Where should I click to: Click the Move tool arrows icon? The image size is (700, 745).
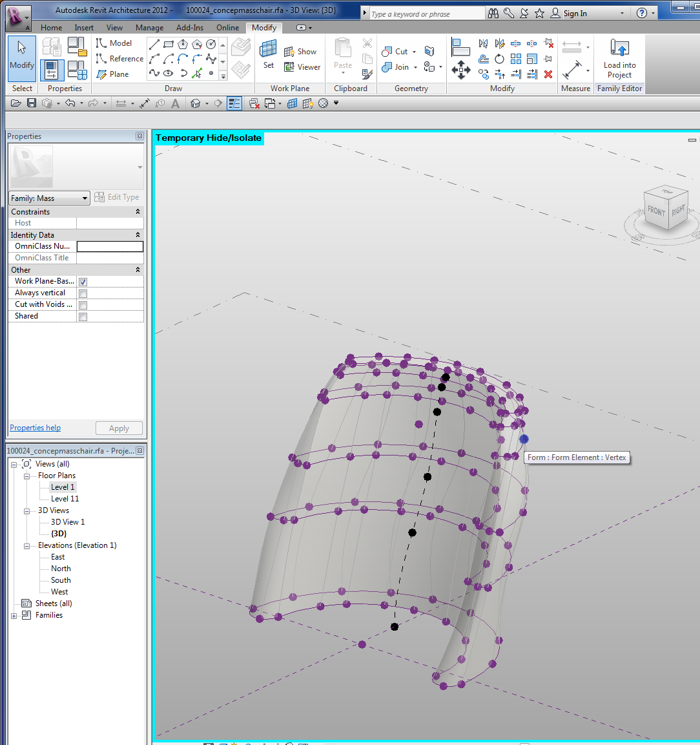(x=460, y=70)
